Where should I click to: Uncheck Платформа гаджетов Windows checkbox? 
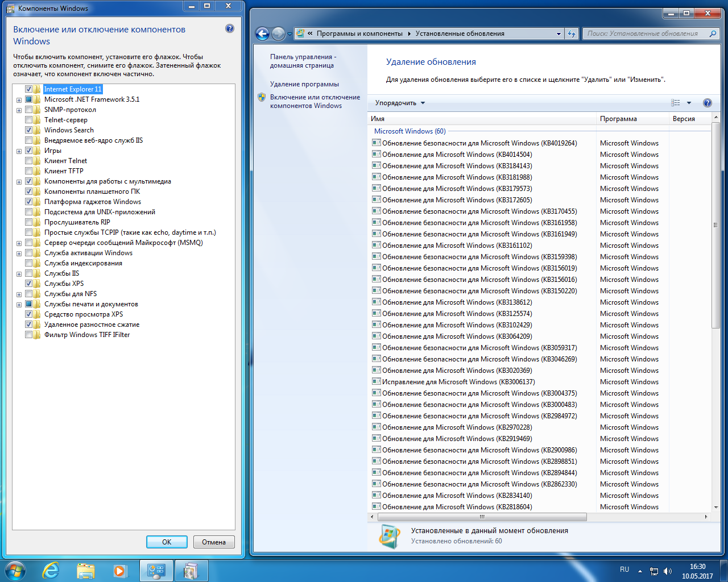click(x=28, y=202)
